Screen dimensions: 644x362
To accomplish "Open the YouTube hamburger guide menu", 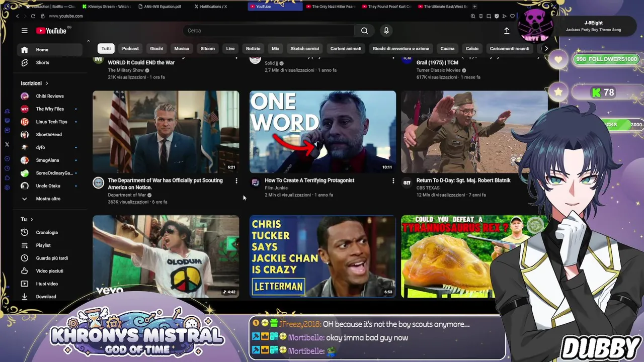I will point(24,31).
